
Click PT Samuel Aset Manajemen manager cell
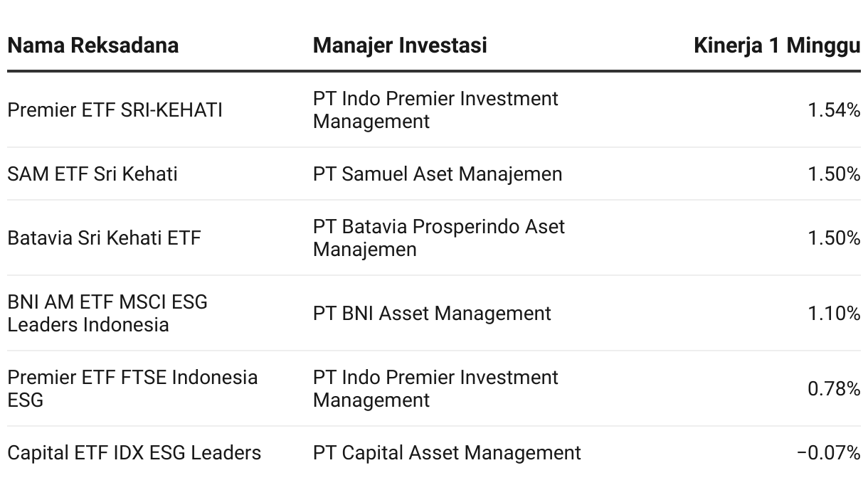point(438,174)
